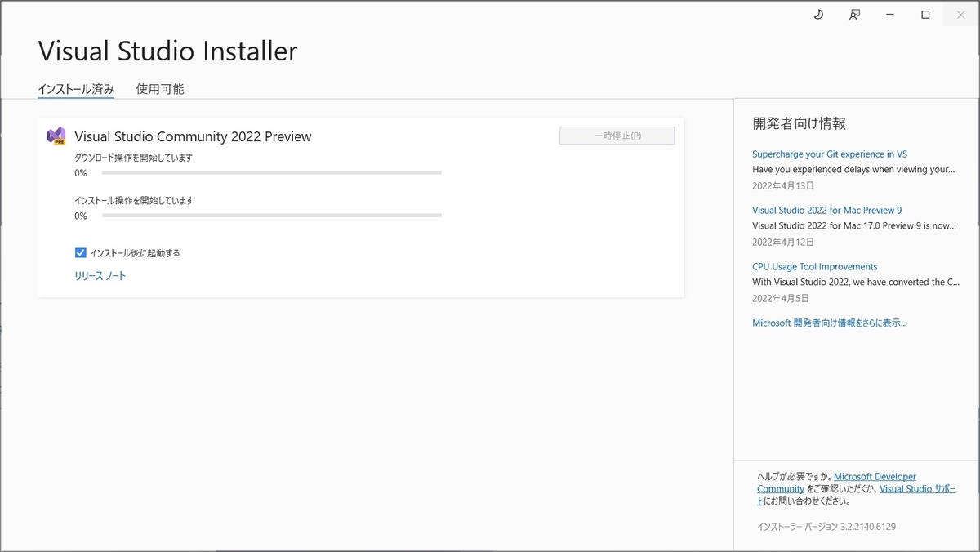Click the 2022年4月5日 date
Screen dimensions: 980x552
click(780, 298)
